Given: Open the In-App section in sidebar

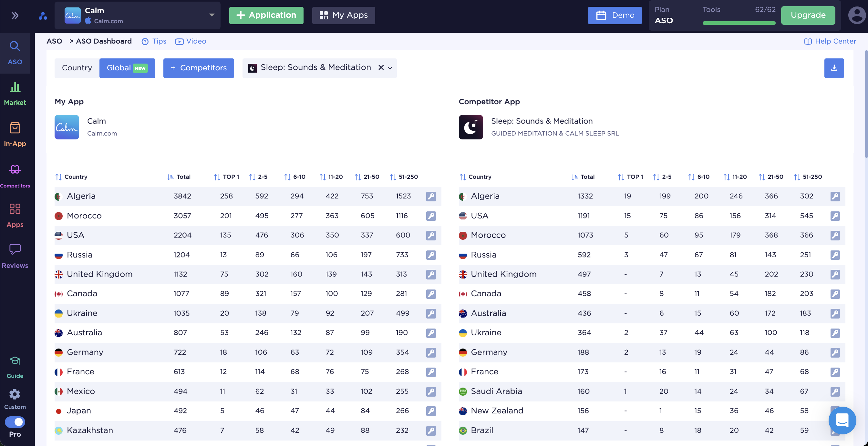Looking at the screenshot, I should click(15, 134).
